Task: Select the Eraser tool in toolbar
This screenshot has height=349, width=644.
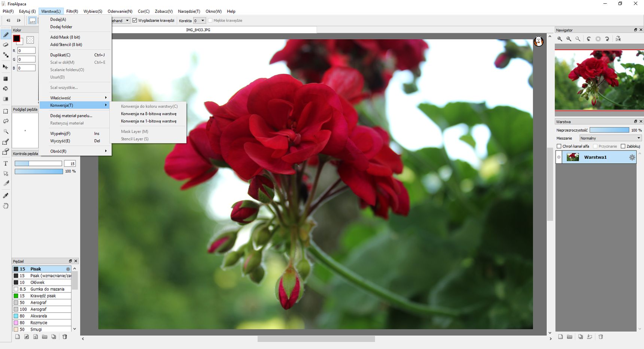Action: [6, 45]
